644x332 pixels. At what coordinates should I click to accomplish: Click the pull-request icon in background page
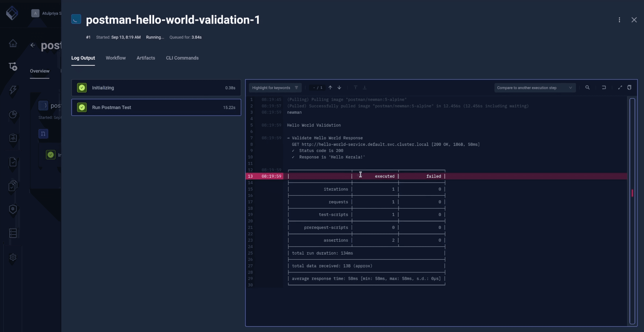point(43,134)
